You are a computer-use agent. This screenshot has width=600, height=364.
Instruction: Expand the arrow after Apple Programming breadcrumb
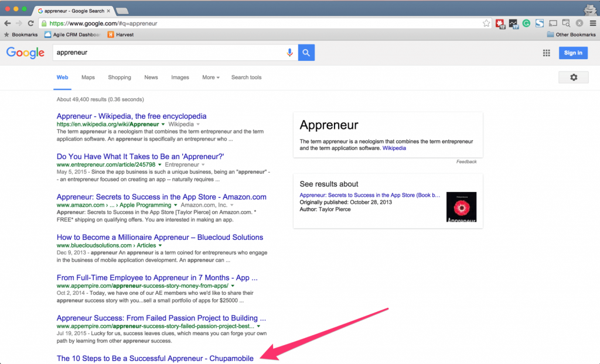(x=175, y=205)
